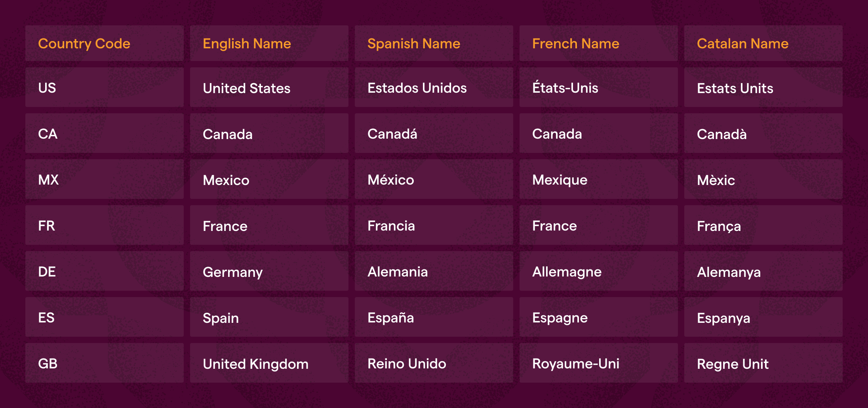
Task: Click the Mexique cell
Action: pos(599,179)
